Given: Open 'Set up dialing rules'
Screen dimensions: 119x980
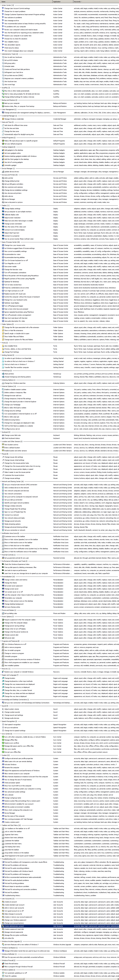Looking at the screenshot, I should click(11, 613).
